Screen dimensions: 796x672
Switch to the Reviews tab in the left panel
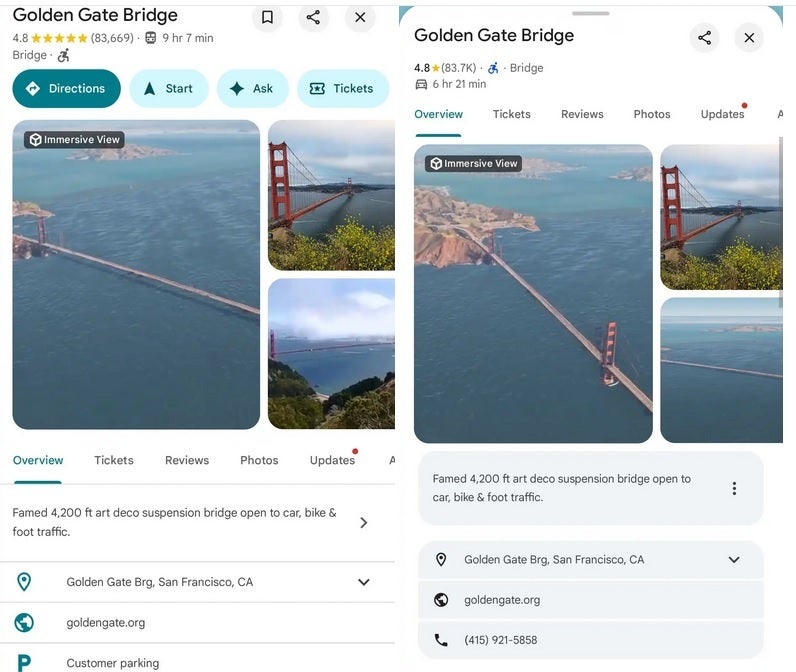[x=187, y=460]
